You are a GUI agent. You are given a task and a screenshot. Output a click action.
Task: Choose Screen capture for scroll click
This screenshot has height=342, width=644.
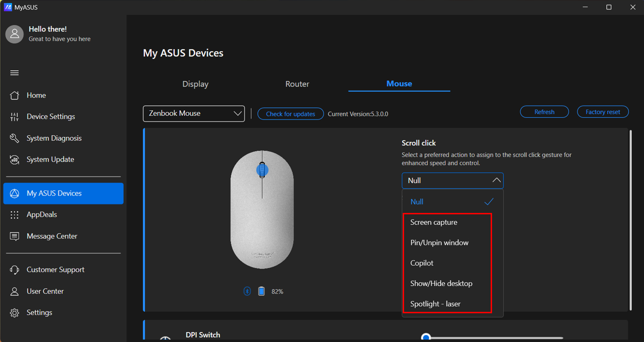click(x=453, y=222)
